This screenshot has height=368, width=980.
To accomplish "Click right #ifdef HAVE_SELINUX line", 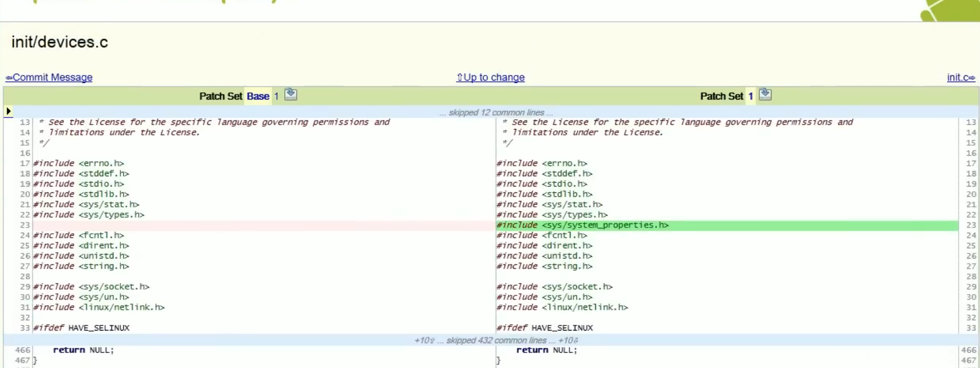I will 545,328.
